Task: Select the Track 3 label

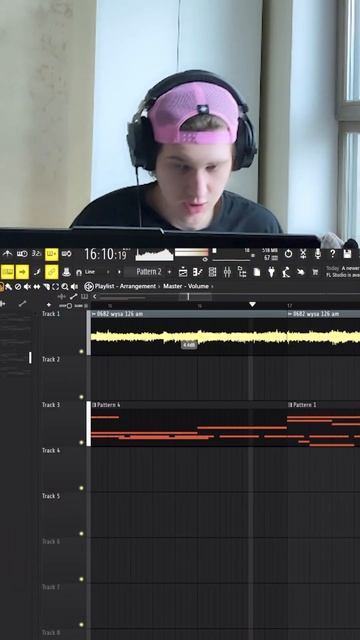Action: click(x=51, y=405)
